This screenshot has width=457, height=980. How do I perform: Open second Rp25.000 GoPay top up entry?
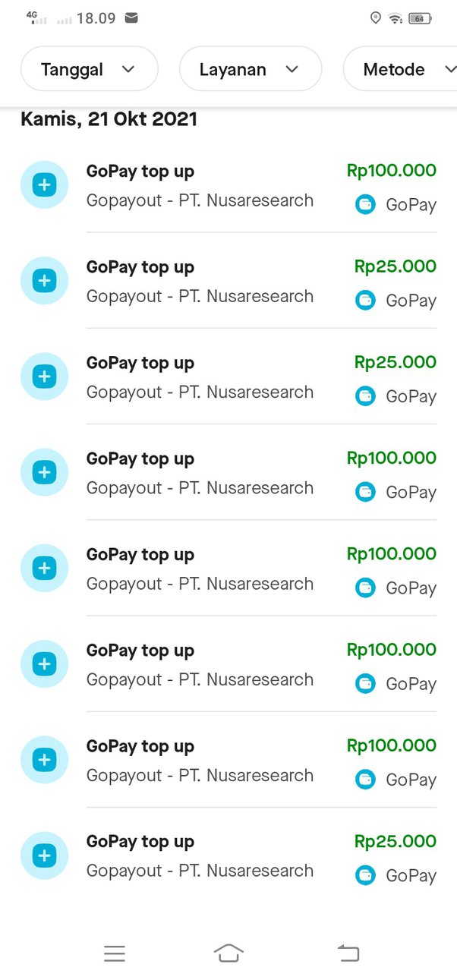pos(228,377)
